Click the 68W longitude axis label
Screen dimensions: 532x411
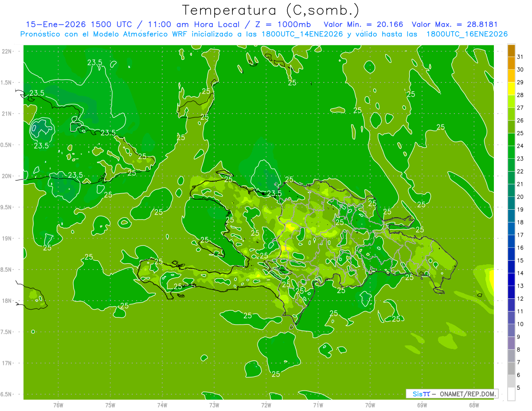[x=474, y=405]
